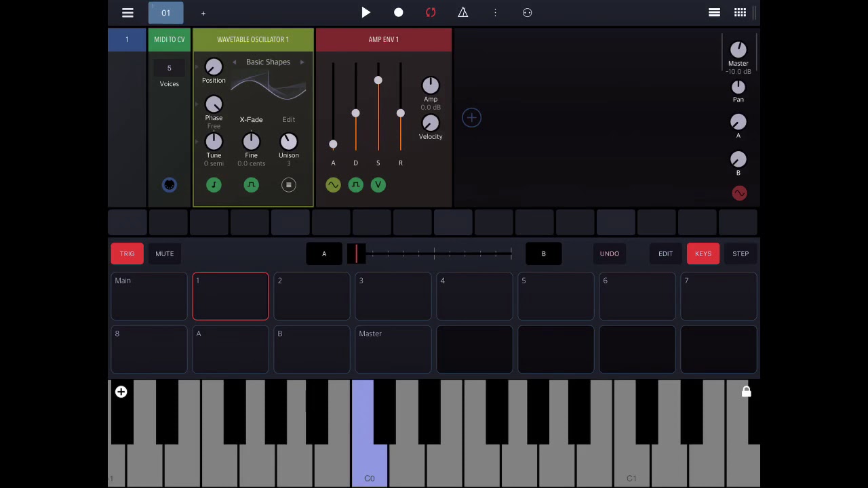The image size is (868, 488).
Task: Adjust the Master volume knob
Action: pos(738,49)
